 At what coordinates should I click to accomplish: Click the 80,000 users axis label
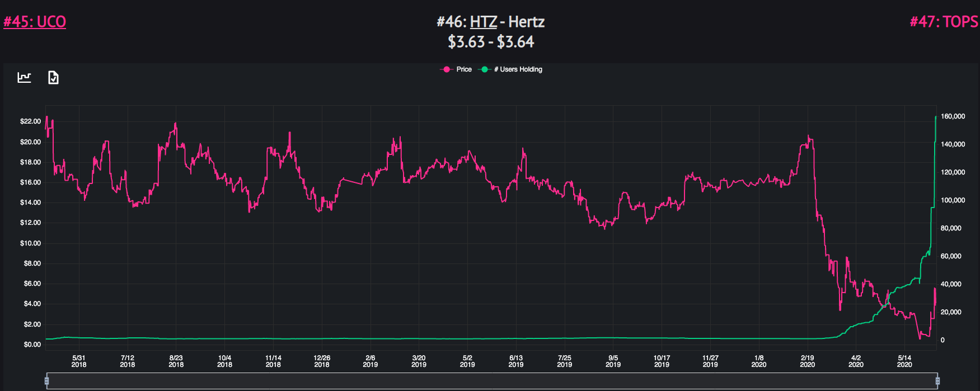pyautogui.click(x=951, y=228)
